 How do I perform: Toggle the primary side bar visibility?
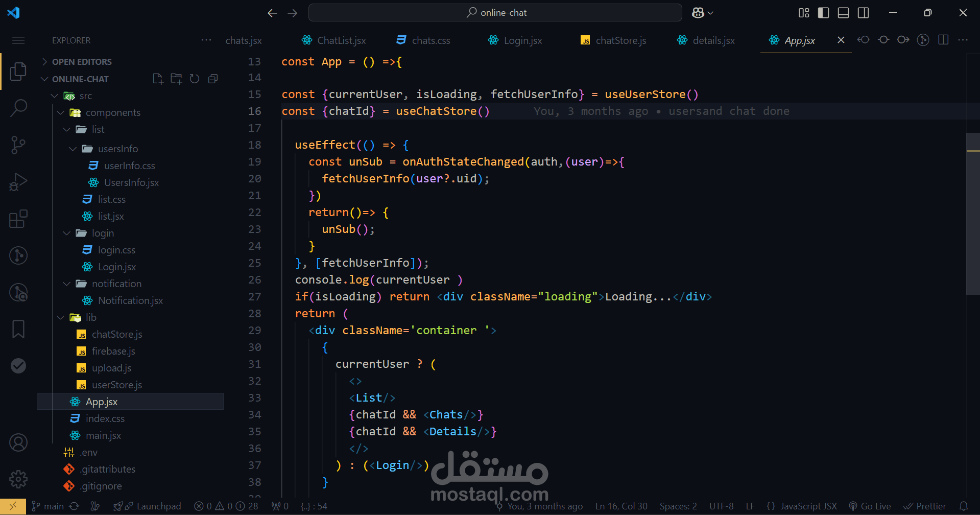[x=824, y=13]
